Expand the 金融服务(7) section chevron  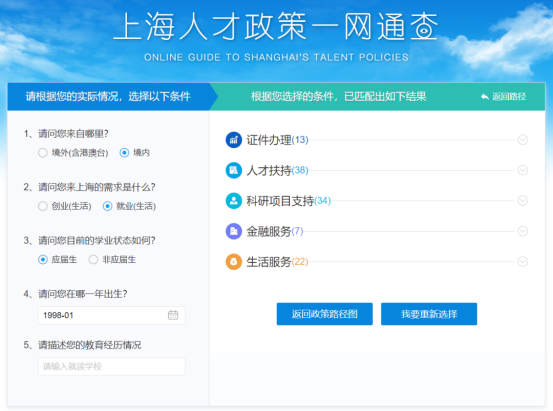[x=522, y=231]
